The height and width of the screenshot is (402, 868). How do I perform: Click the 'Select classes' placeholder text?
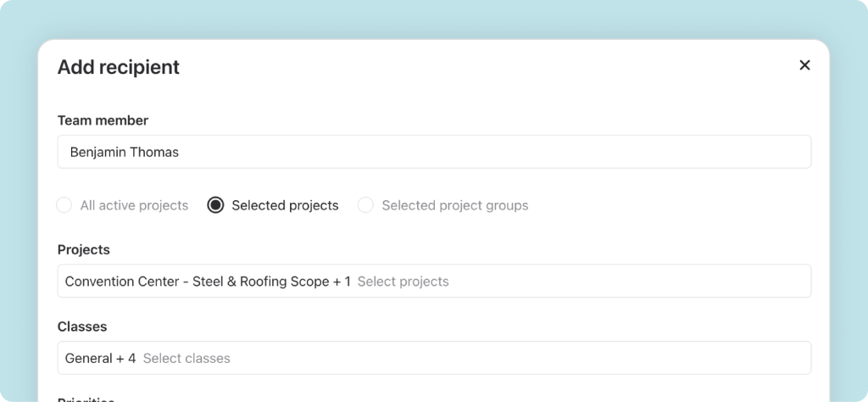(x=186, y=358)
